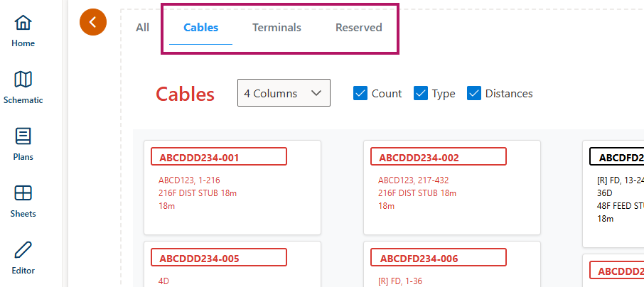Select cable label ABCDDD234-005
The height and width of the screenshot is (287, 644).
click(219, 257)
